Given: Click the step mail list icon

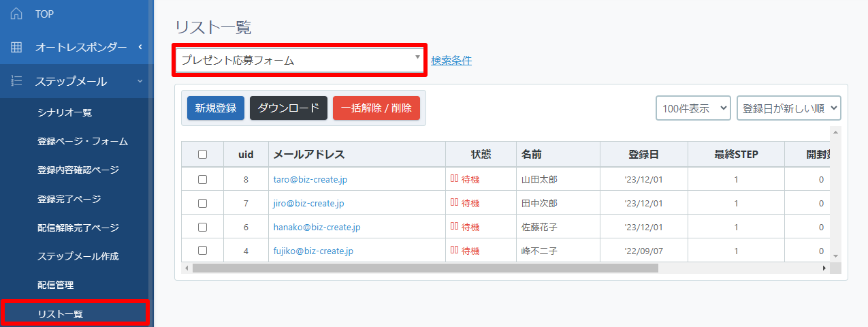Looking at the screenshot, I should (x=17, y=81).
